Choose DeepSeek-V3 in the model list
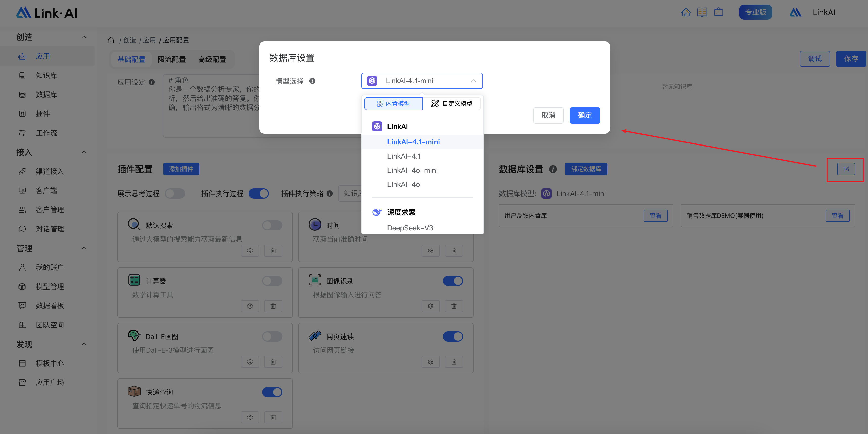Image resolution: width=868 pixels, height=434 pixels. pyautogui.click(x=422, y=228)
